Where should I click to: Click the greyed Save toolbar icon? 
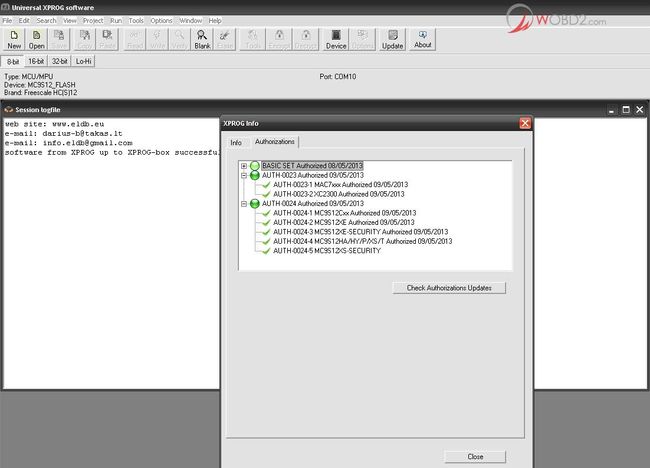coord(59,39)
